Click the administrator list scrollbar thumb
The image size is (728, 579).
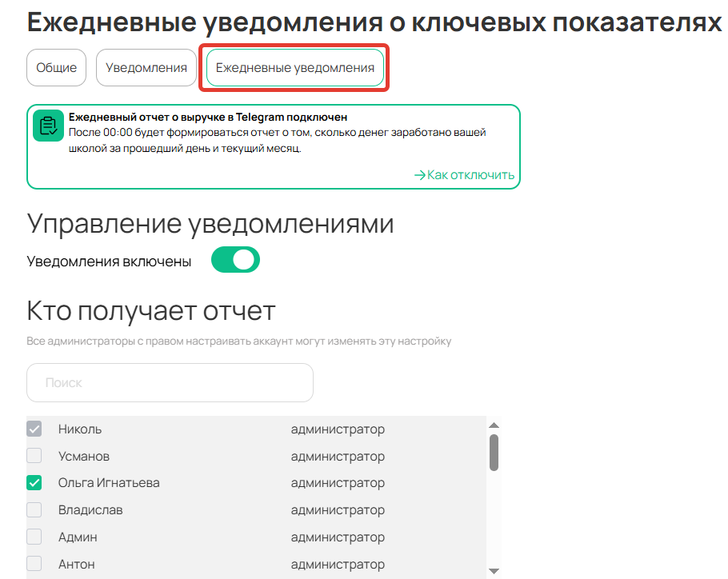tap(494, 453)
